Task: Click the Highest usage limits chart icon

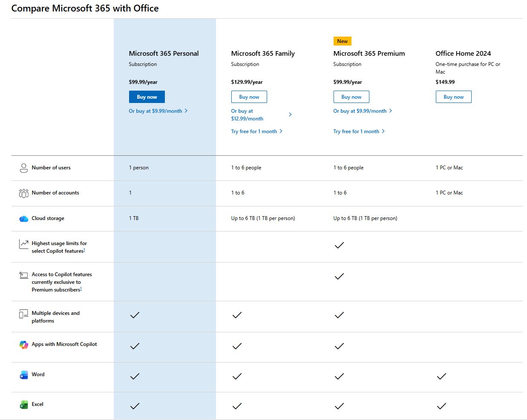Action: tap(24, 244)
